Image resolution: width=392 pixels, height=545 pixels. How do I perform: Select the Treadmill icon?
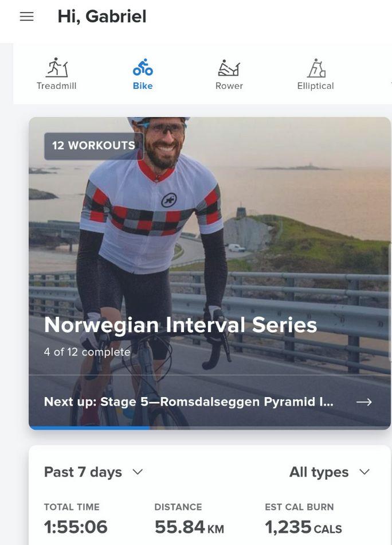click(57, 68)
